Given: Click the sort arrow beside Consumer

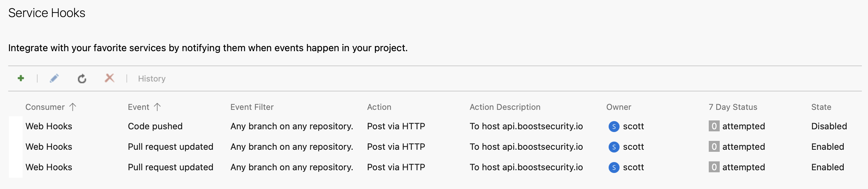Looking at the screenshot, I should pos(72,107).
